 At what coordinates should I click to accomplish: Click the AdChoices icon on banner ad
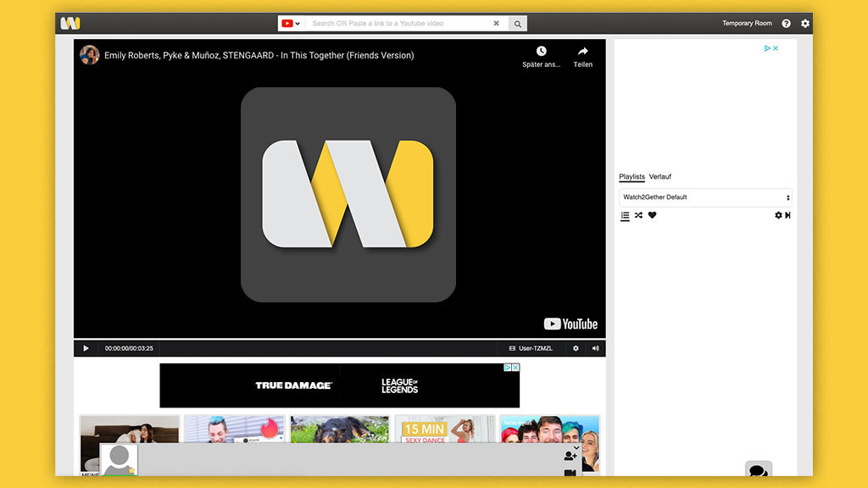[x=507, y=368]
